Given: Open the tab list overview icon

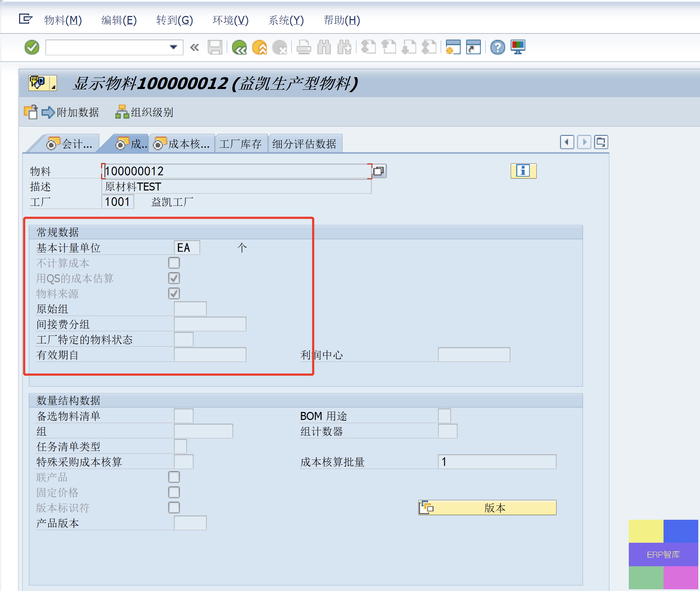Looking at the screenshot, I should [601, 142].
